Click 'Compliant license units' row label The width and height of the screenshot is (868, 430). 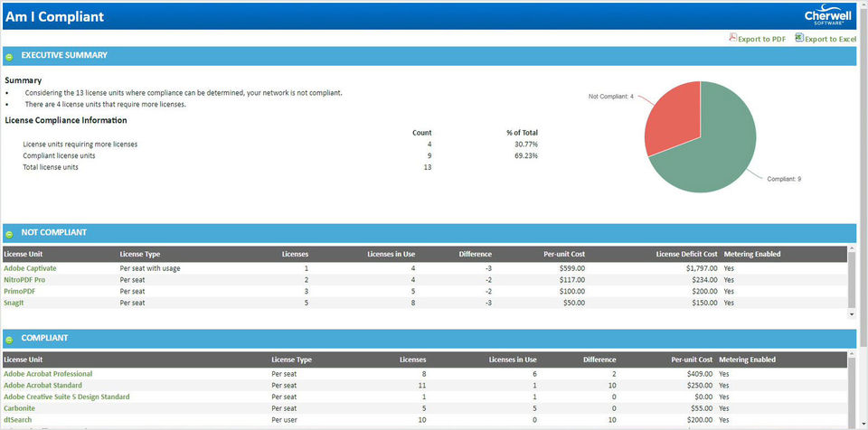[60, 156]
